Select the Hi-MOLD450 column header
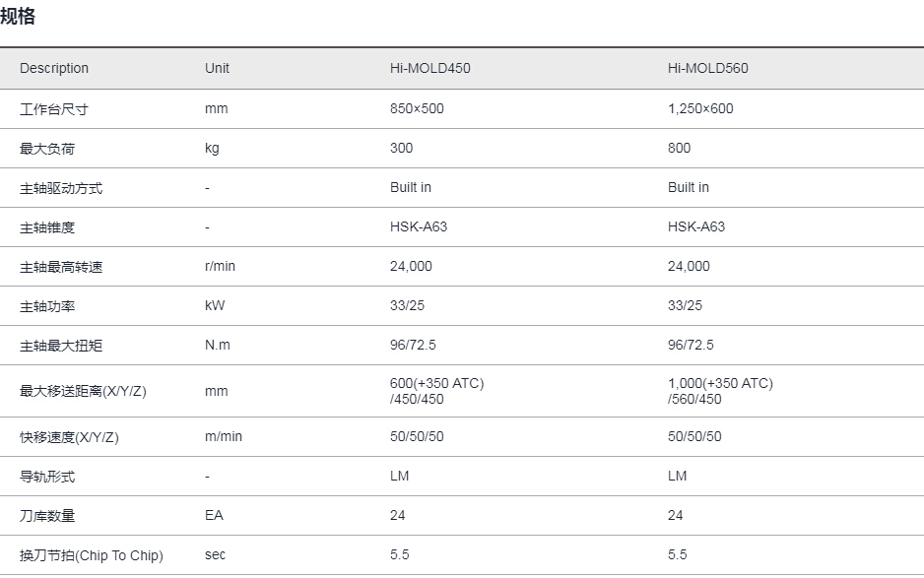Screen dimensions: 924x578 (430, 68)
